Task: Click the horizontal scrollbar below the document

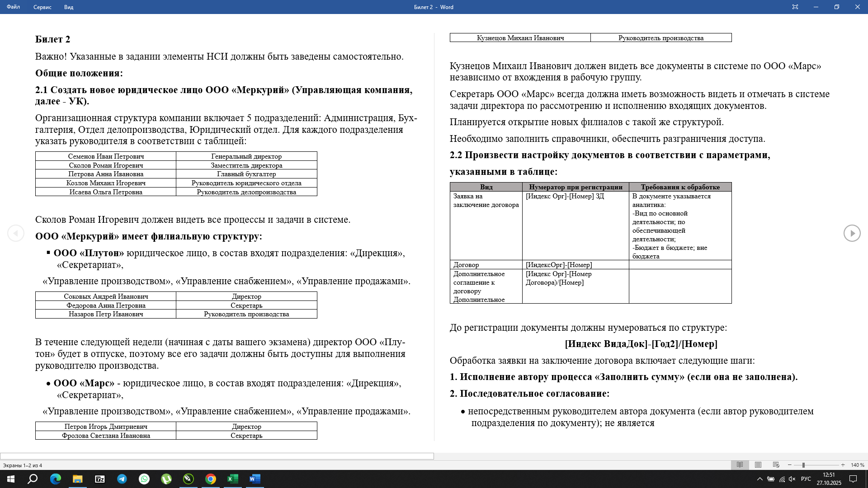Action: tap(217, 455)
